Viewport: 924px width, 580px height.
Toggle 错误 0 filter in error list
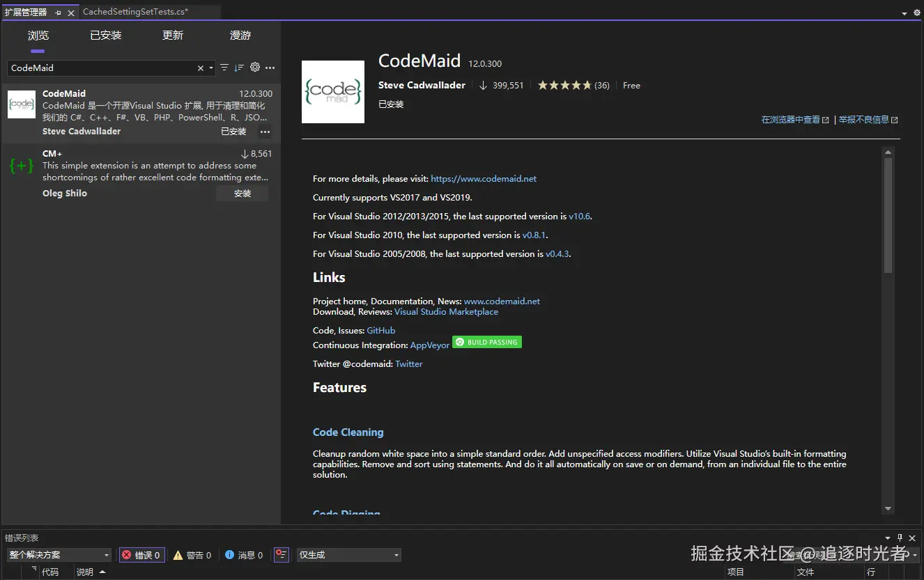click(141, 555)
